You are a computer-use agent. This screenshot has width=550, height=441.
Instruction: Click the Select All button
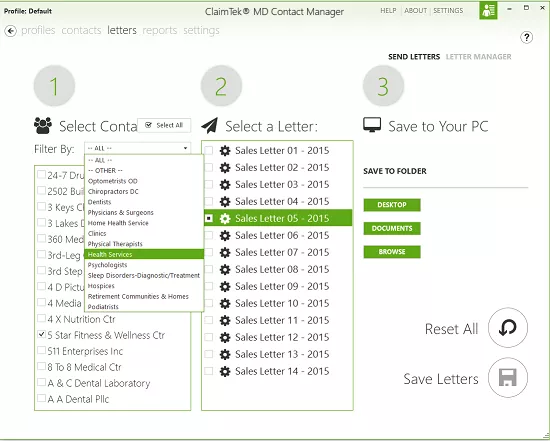coord(164,125)
